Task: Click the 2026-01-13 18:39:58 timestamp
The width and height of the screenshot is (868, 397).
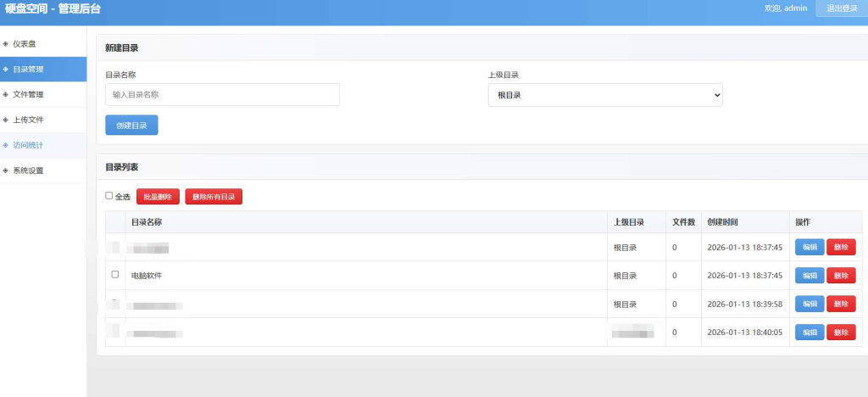Action: (x=744, y=304)
